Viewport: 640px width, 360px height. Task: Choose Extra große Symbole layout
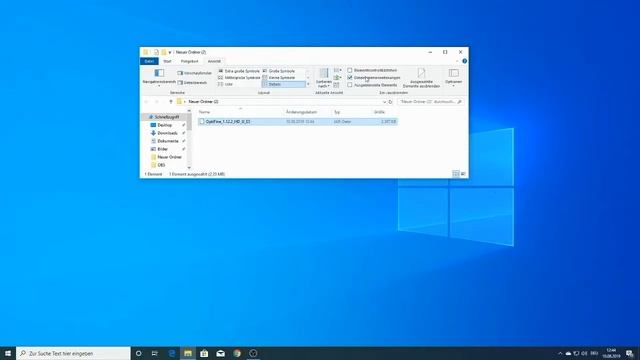tap(239, 71)
